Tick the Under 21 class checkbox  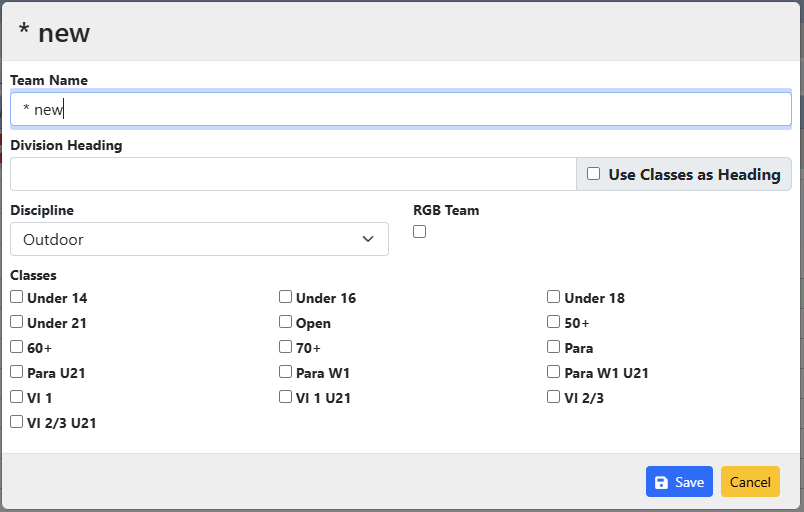coord(17,322)
